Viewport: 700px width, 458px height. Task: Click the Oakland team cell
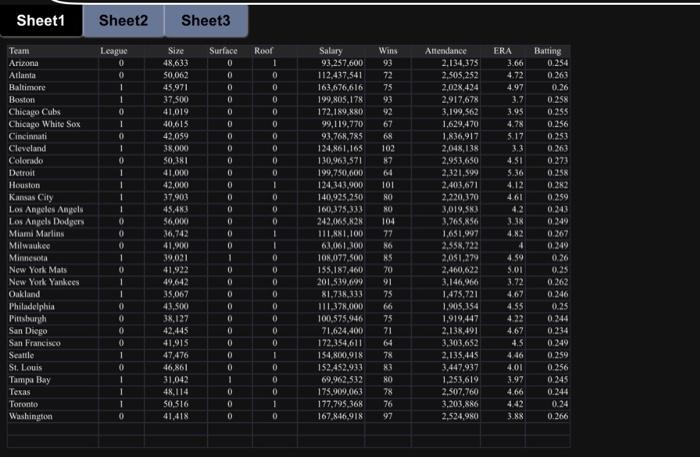[53, 294]
